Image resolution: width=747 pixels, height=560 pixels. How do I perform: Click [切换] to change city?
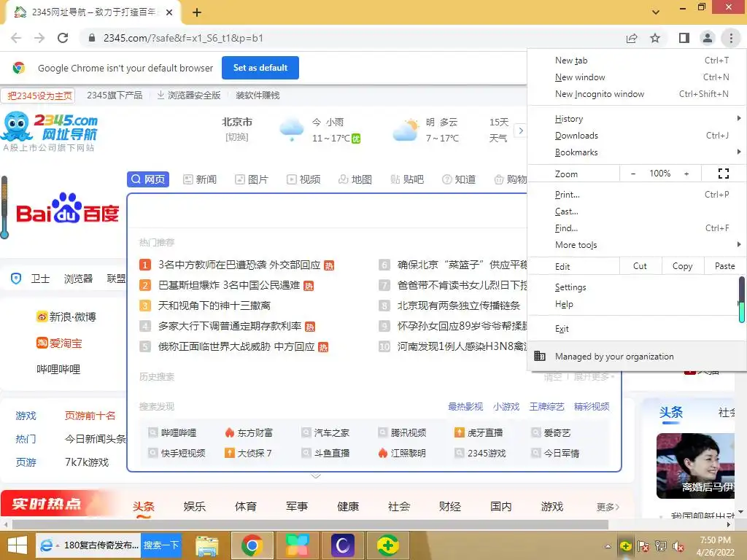point(237,137)
